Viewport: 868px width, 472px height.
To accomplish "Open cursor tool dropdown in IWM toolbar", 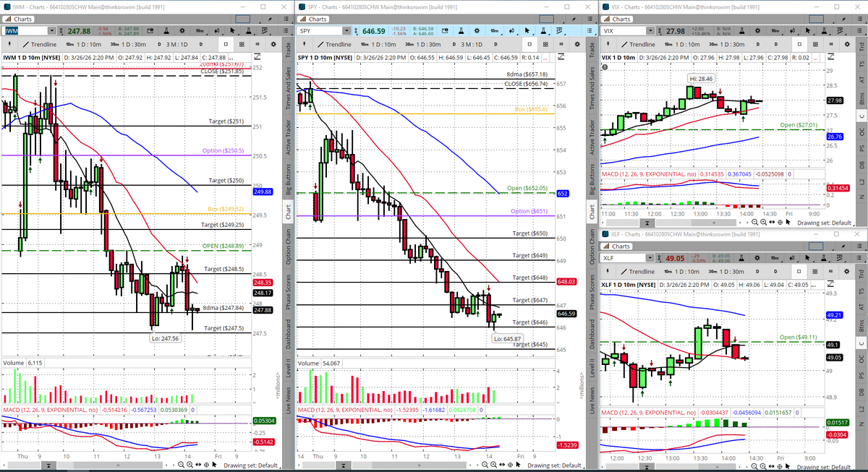I will pyautogui.click(x=232, y=31).
